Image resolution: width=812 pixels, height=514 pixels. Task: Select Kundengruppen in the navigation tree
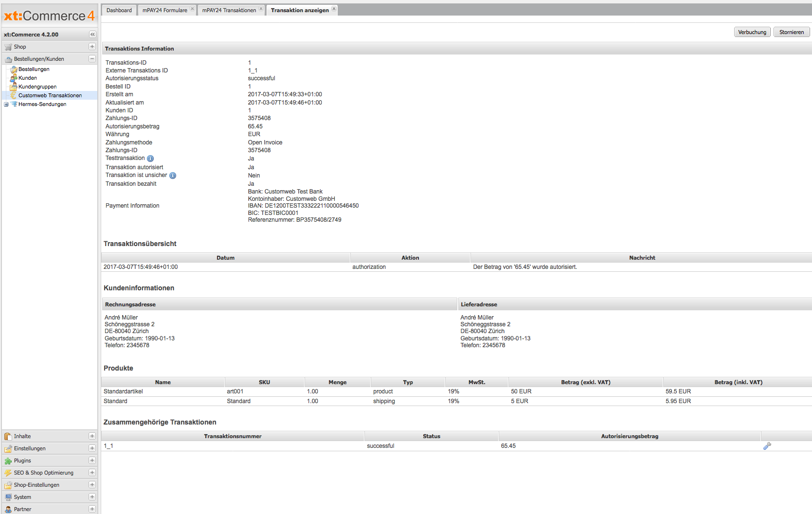(37, 87)
